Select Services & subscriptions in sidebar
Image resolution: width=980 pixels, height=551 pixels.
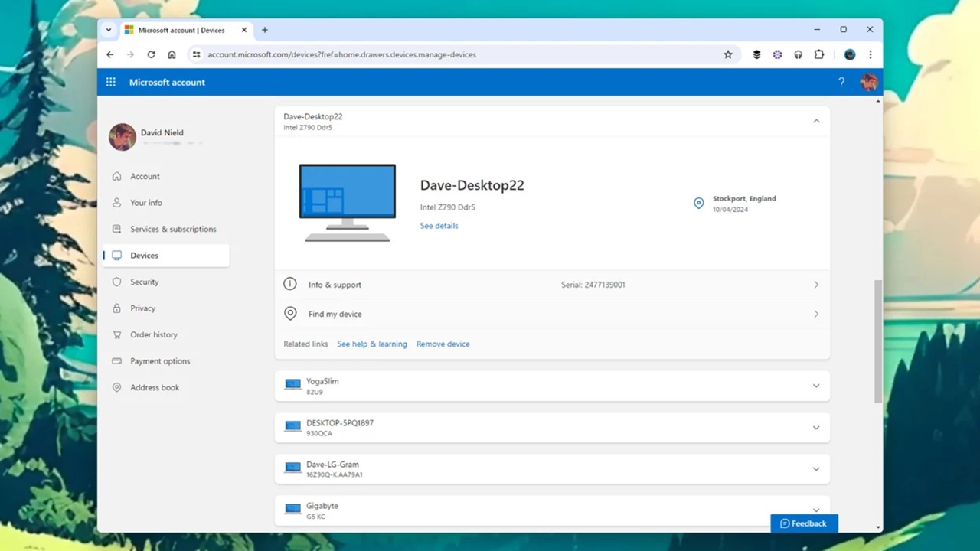[173, 229]
